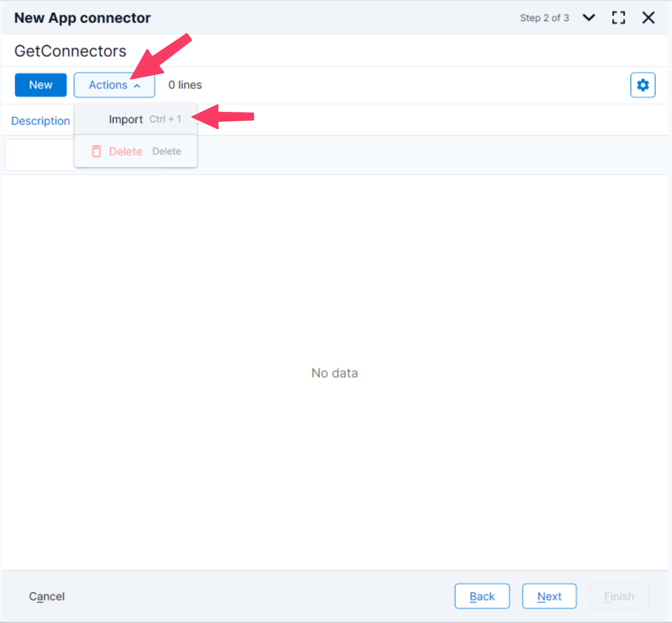Click the disabled Finish button
The height and width of the screenshot is (623, 672).
[619, 596]
